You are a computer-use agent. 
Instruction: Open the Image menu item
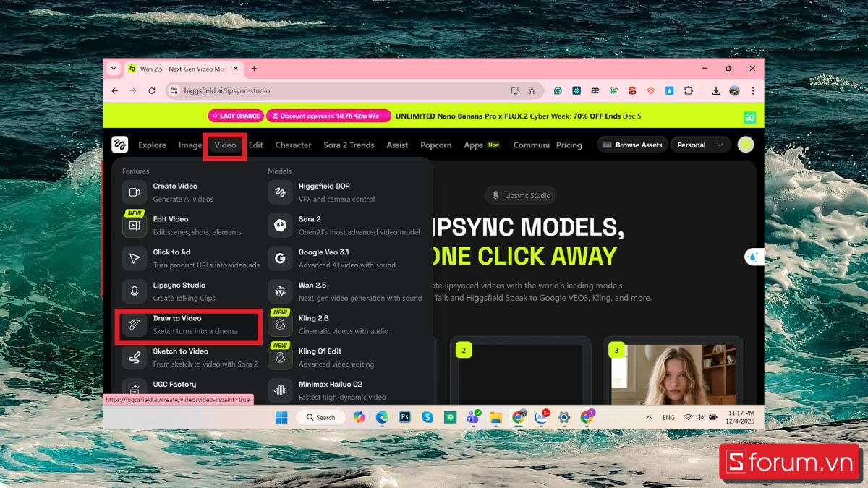(x=190, y=145)
